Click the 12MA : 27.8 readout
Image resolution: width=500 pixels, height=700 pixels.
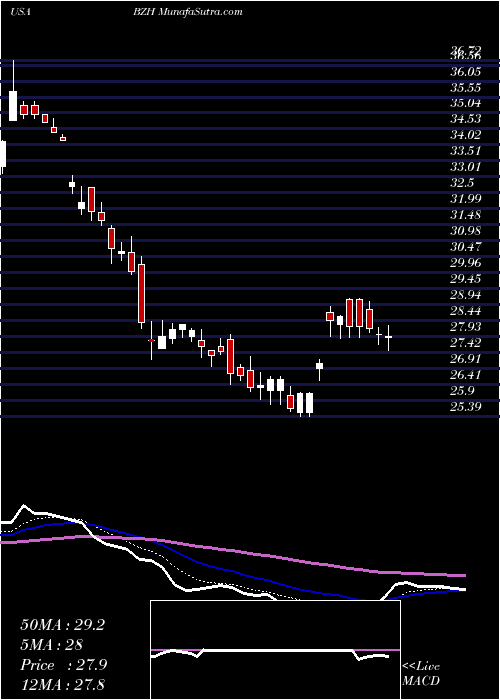click(x=63, y=684)
